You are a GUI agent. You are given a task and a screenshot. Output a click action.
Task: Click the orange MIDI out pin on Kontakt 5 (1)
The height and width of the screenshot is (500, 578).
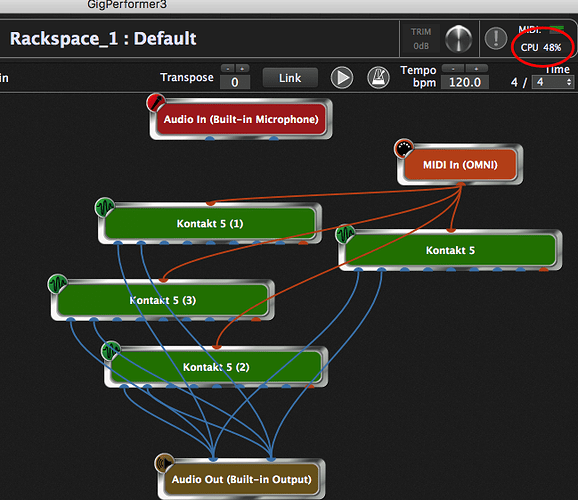pos(303,243)
